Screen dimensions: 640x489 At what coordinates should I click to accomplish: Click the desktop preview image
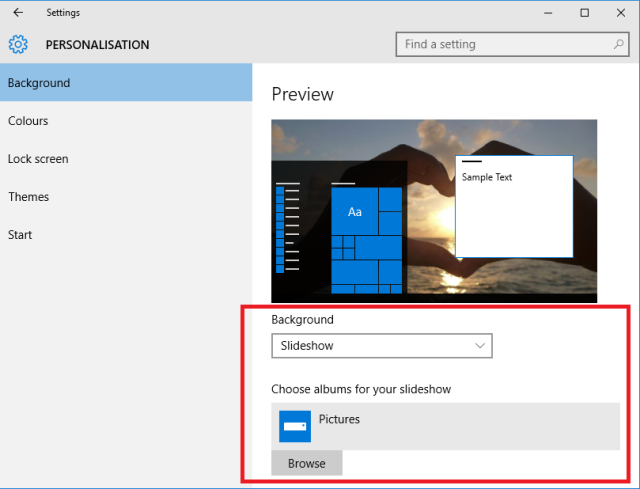click(434, 211)
